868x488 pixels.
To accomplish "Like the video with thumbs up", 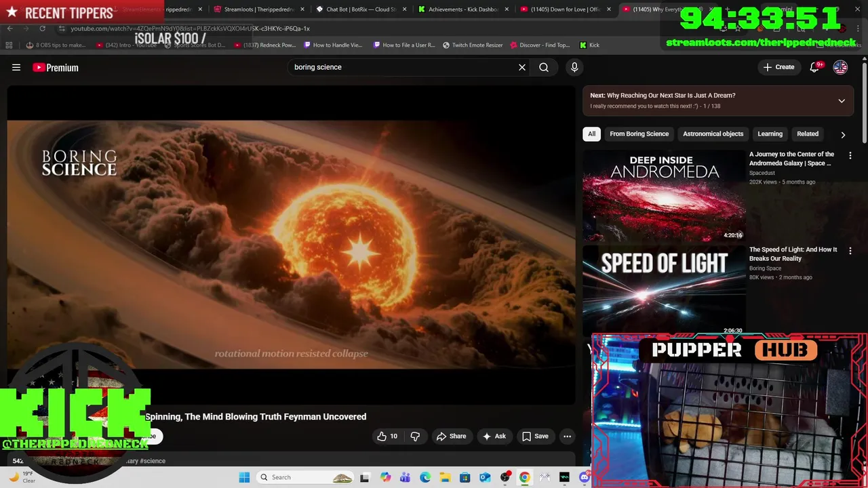I will 387,436.
